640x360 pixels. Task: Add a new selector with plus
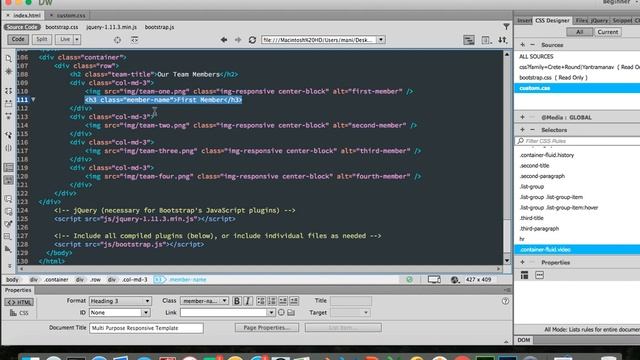pyautogui.click(x=522, y=130)
